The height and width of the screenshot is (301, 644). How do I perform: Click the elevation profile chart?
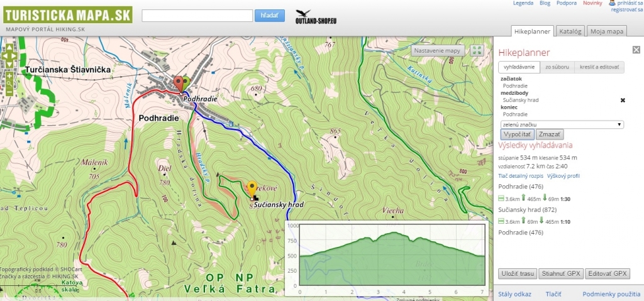coord(387,259)
